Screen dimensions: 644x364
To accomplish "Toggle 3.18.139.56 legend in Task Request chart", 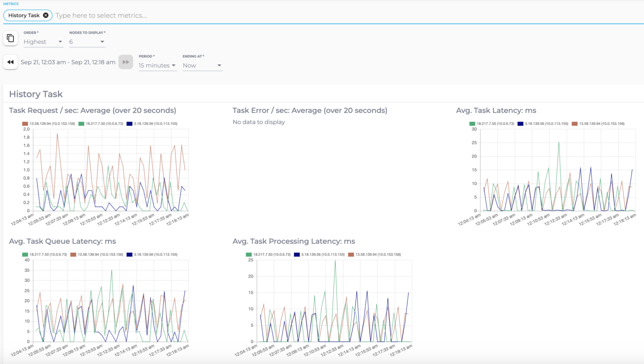I will [x=155, y=123].
